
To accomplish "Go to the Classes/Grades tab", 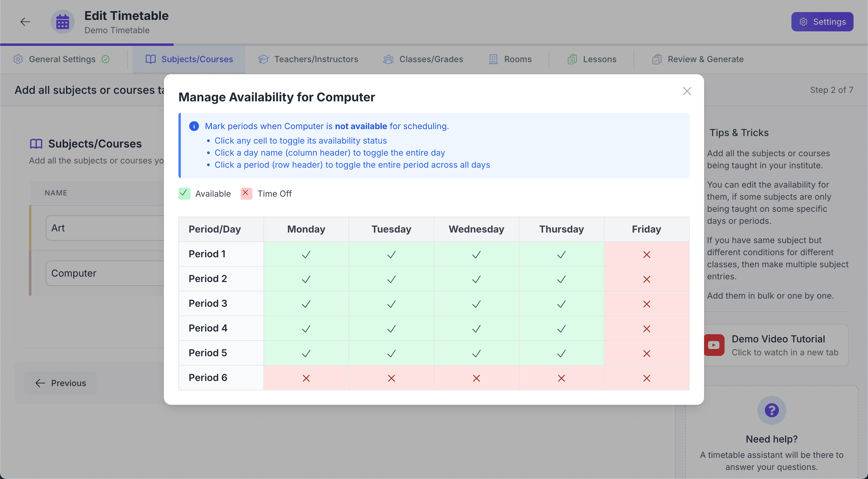I will pos(423,59).
